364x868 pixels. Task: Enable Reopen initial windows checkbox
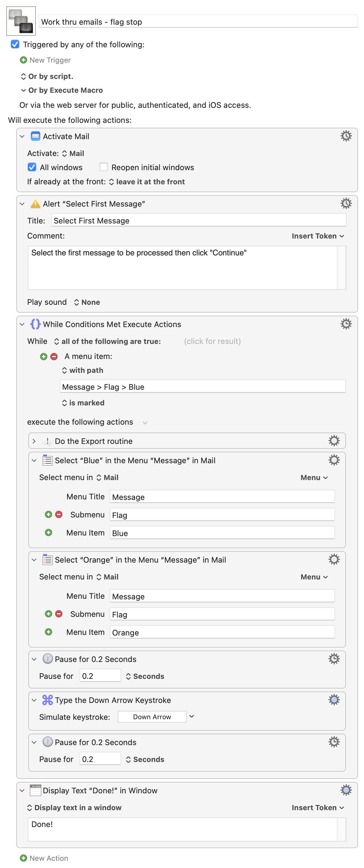[103, 167]
